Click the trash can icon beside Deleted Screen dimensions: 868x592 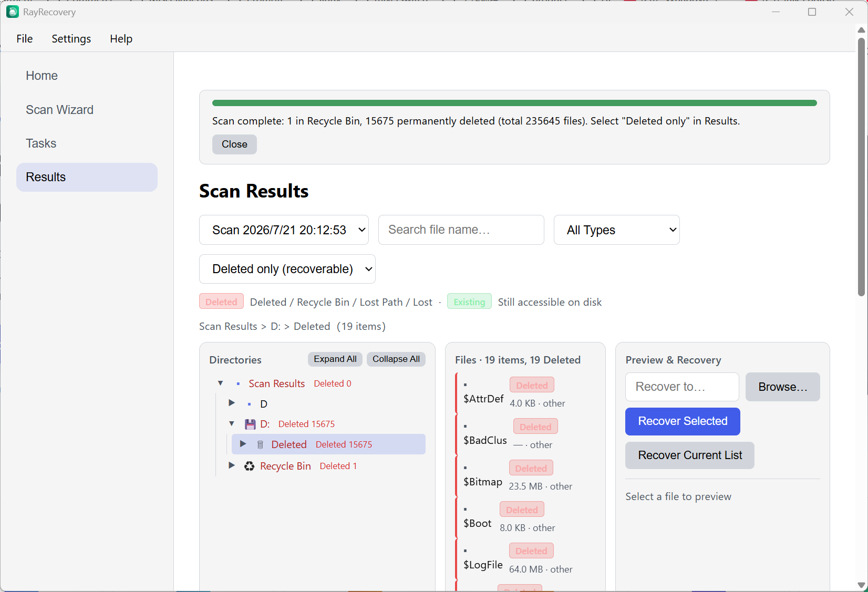(260, 445)
